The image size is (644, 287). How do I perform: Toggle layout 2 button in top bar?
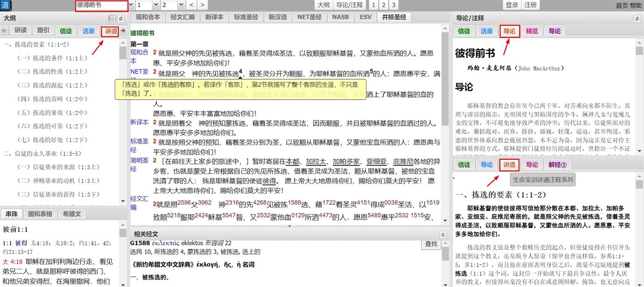(x=383, y=5)
